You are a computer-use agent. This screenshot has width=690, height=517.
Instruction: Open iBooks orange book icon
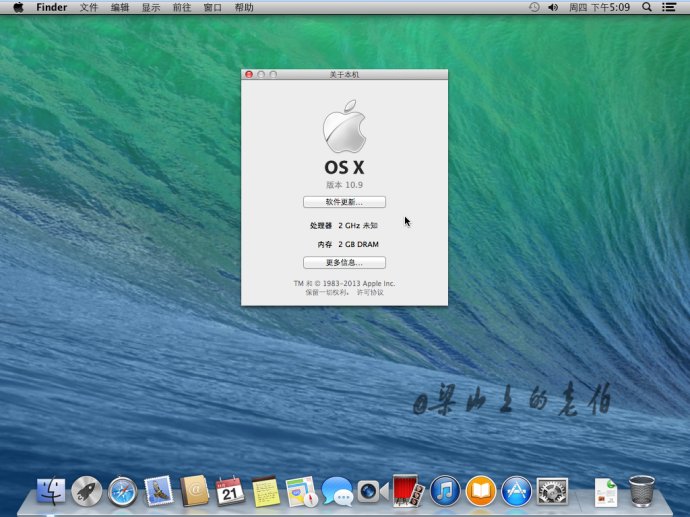(481, 491)
